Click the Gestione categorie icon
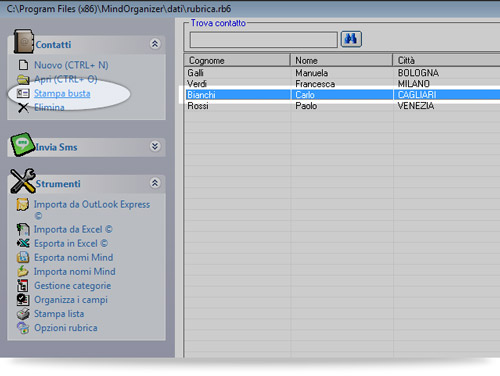The width and height of the screenshot is (500, 376). (x=23, y=285)
